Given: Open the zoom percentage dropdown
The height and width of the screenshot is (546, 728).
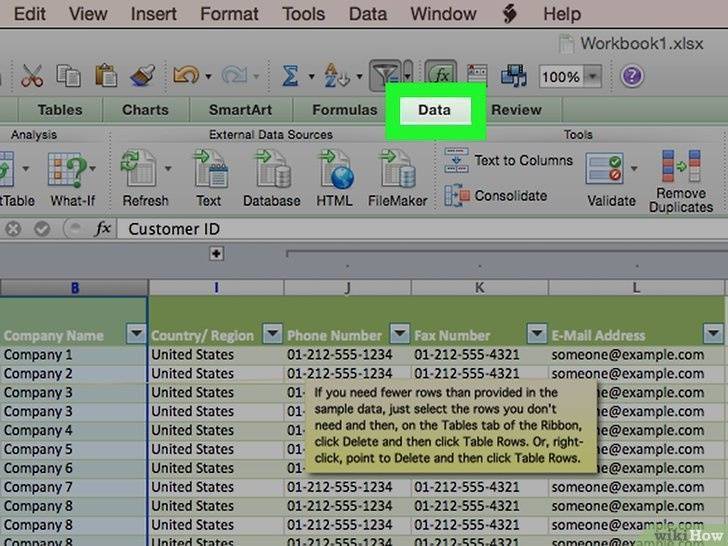Looking at the screenshot, I should [593, 77].
